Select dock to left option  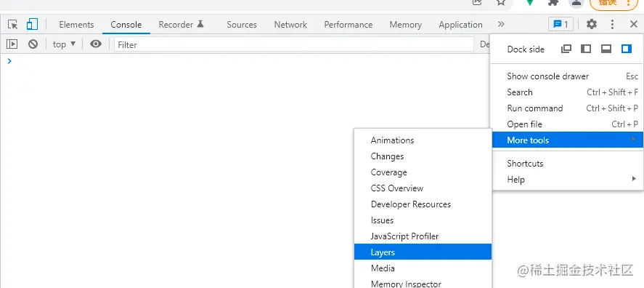point(586,49)
